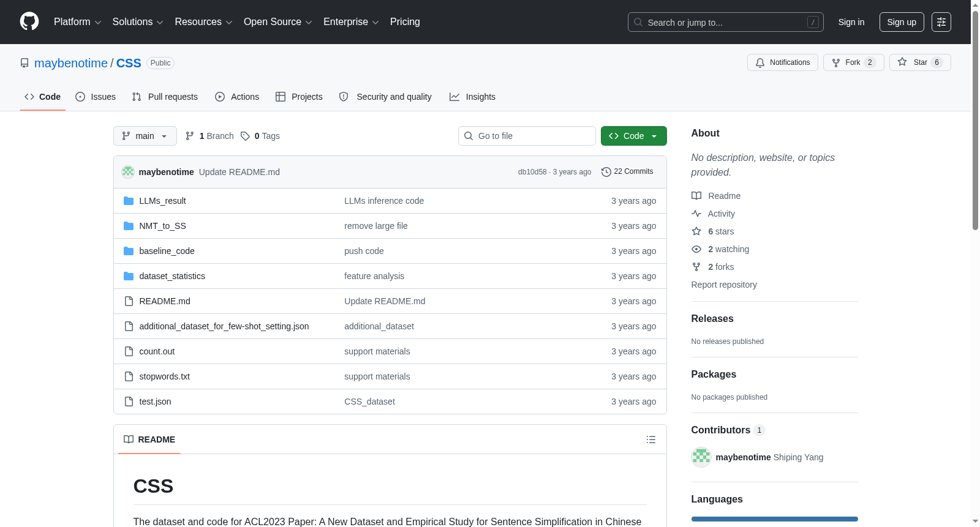Viewport: 980px width, 527px height.
Task: Click the maybenotime avatar in commit bar
Action: pyautogui.click(x=128, y=172)
